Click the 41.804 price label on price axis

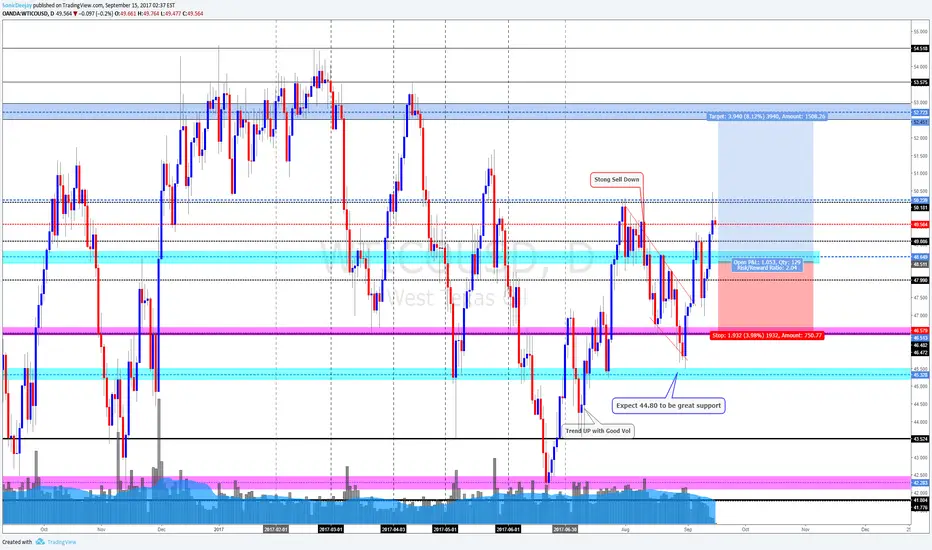(920, 501)
